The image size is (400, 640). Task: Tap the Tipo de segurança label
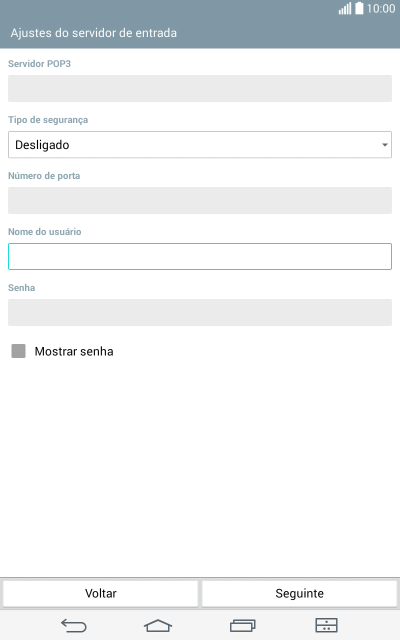coord(48,120)
